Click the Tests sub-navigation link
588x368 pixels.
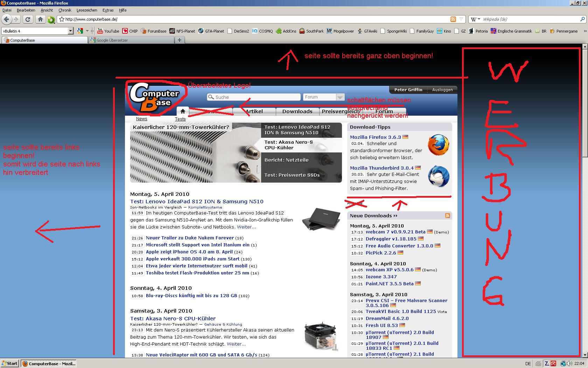(x=180, y=119)
